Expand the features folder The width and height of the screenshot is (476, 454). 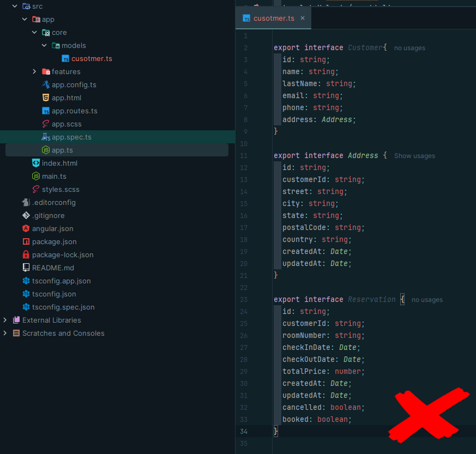[34, 71]
